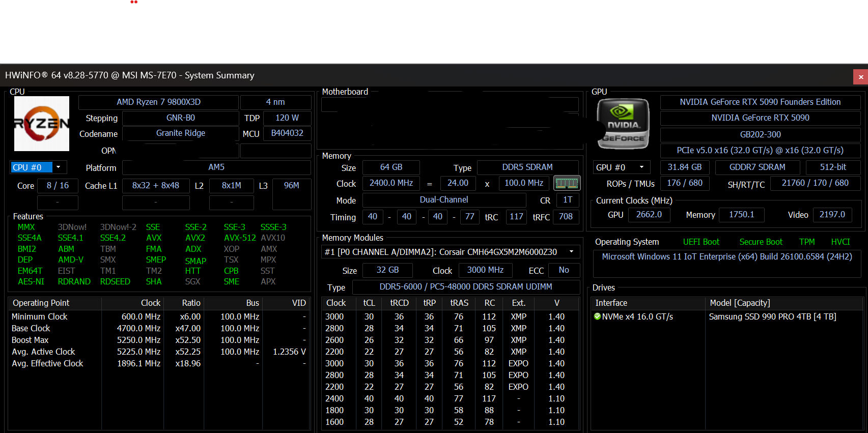Click the RDSEED feature label

pyautogui.click(x=115, y=281)
